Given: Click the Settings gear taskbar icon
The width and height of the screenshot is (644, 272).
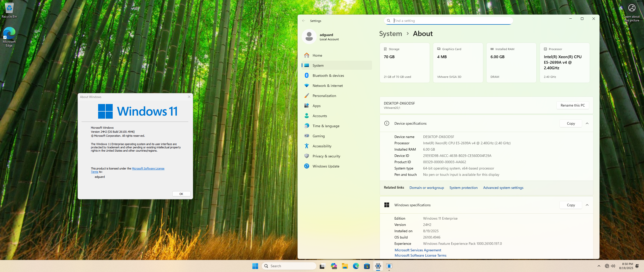Looking at the screenshot, I should coord(378,266).
